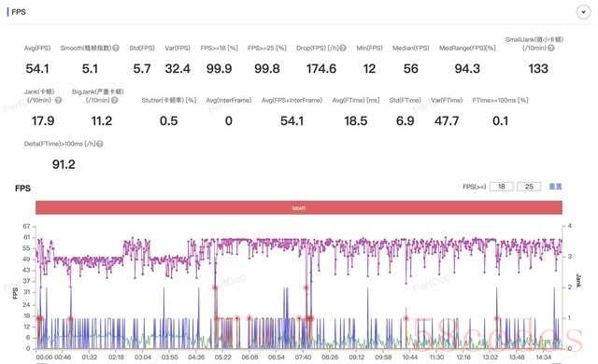Select the red label1 bar above the chart
Screen dimensions: 598x364
tap(299, 208)
